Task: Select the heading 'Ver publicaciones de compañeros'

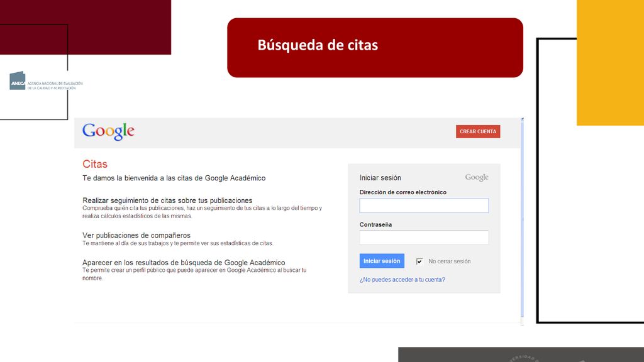Action: [136, 235]
